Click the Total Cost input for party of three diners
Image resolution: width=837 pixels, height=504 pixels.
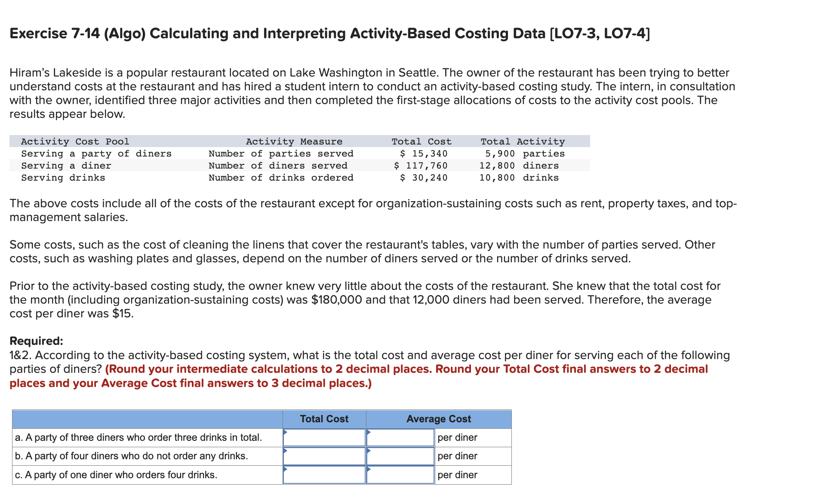coord(324,437)
